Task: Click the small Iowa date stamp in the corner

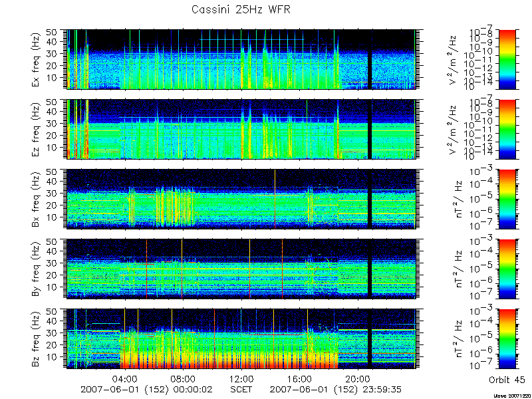Action: pos(511,396)
